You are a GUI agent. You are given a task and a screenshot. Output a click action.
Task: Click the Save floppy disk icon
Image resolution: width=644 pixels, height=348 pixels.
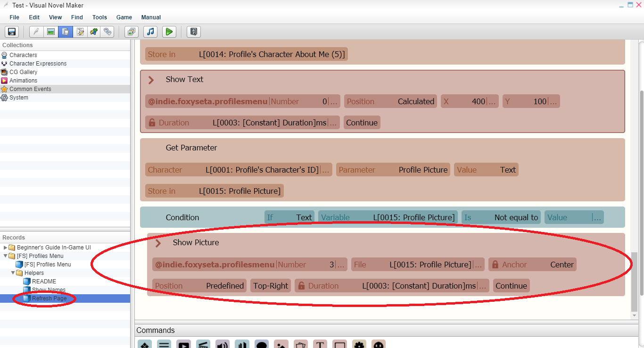click(12, 32)
